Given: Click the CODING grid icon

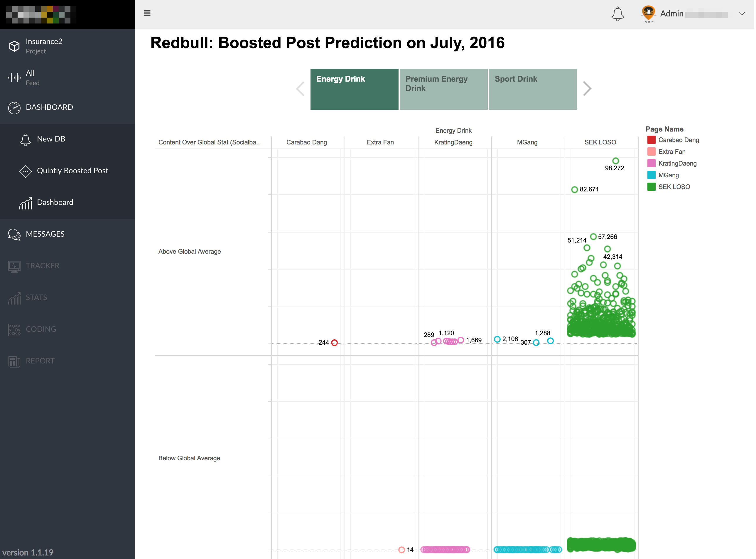Looking at the screenshot, I should point(14,330).
